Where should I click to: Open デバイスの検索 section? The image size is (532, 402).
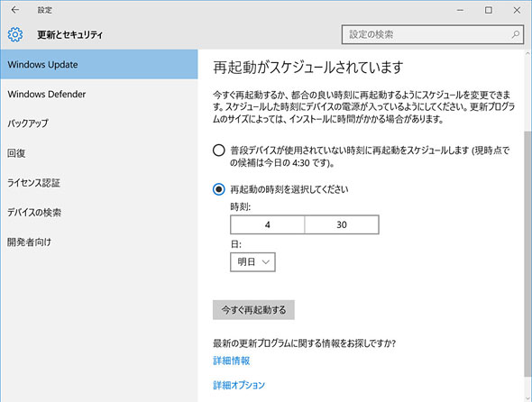click(x=98, y=213)
